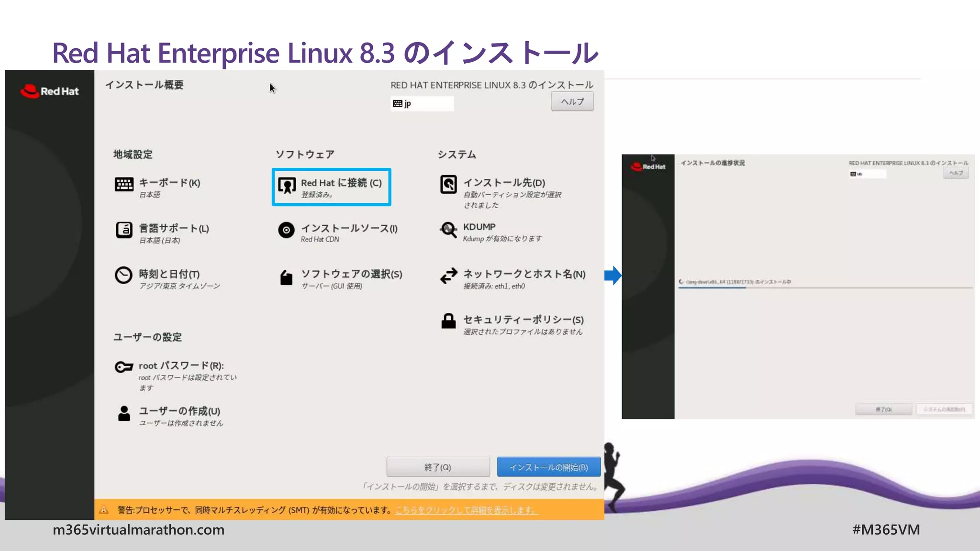Open the 言語サポート(L) setting
This screenshot has width=980, height=551.
[x=174, y=229]
